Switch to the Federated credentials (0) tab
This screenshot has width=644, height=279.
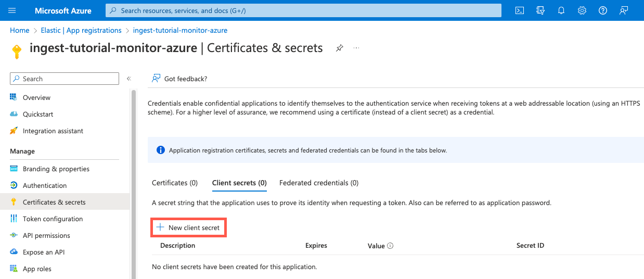point(318,183)
